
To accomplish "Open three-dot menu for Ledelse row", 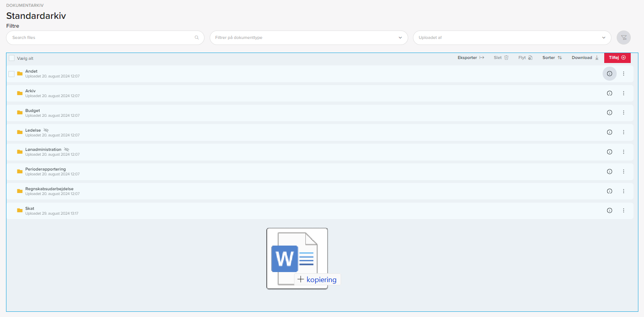I will pos(624,132).
